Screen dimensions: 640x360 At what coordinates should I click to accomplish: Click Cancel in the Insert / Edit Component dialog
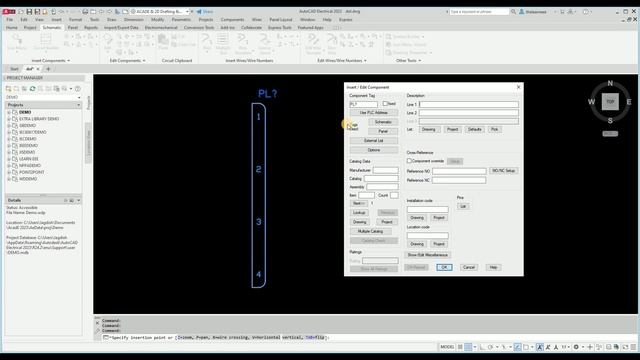[469, 267]
